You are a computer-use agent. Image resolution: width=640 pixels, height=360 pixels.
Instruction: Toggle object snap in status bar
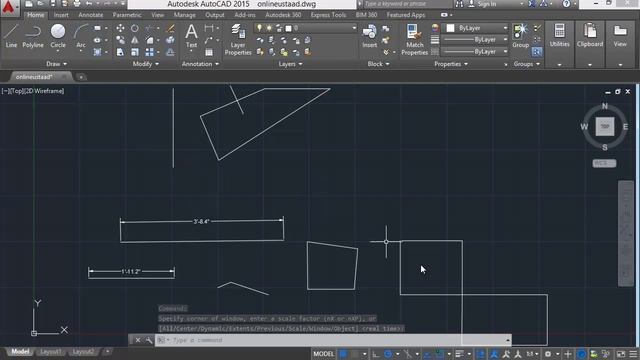pyautogui.click(x=439, y=354)
